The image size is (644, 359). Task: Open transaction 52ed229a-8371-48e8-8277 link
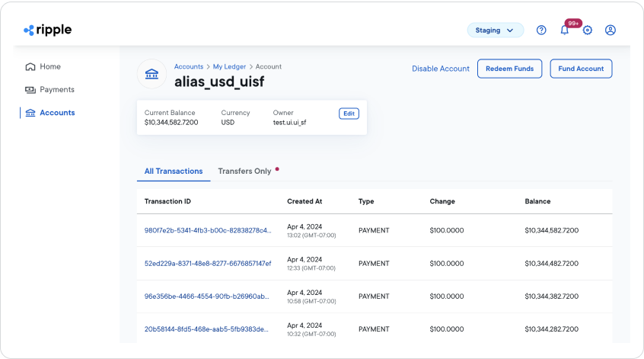(x=208, y=263)
